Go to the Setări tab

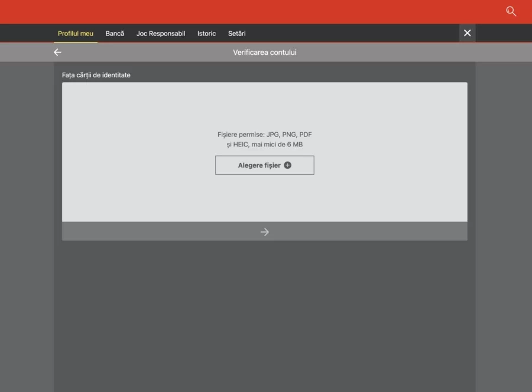[x=237, y=34]
